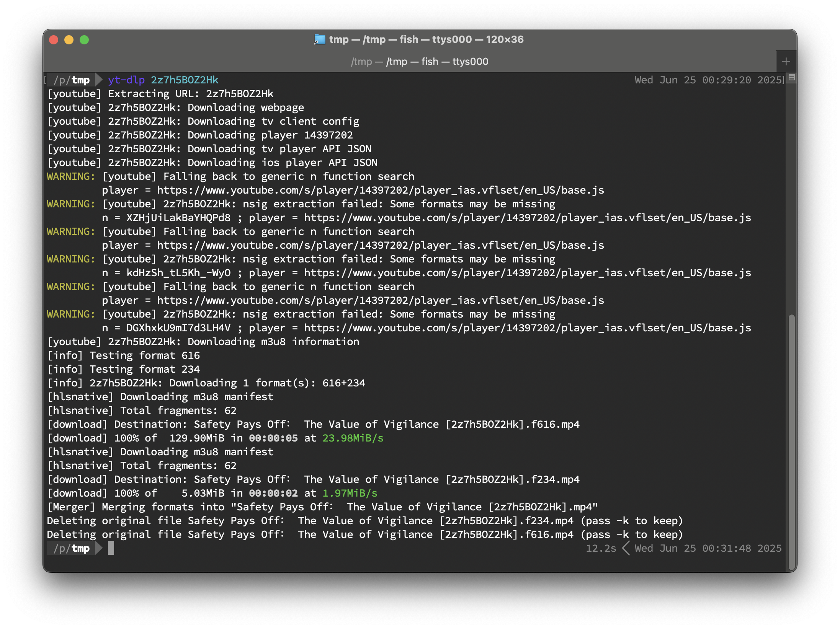The height and width of the screenshot is (629, 840).
Task: Click the scrollbar thumb of the terminal
Action: 791,442
